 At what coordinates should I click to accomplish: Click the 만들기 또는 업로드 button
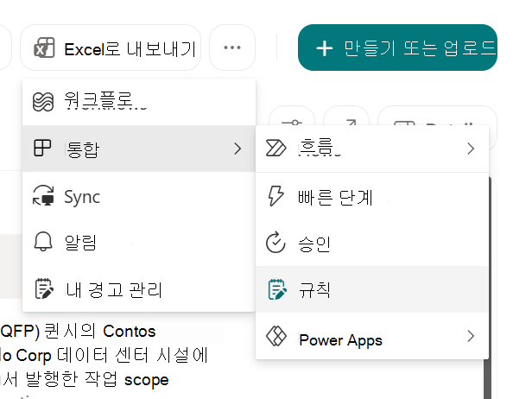(397, 47)
